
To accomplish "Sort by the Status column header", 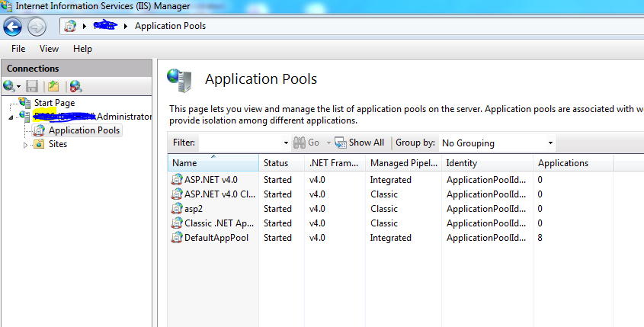I will tap(282, 163).
